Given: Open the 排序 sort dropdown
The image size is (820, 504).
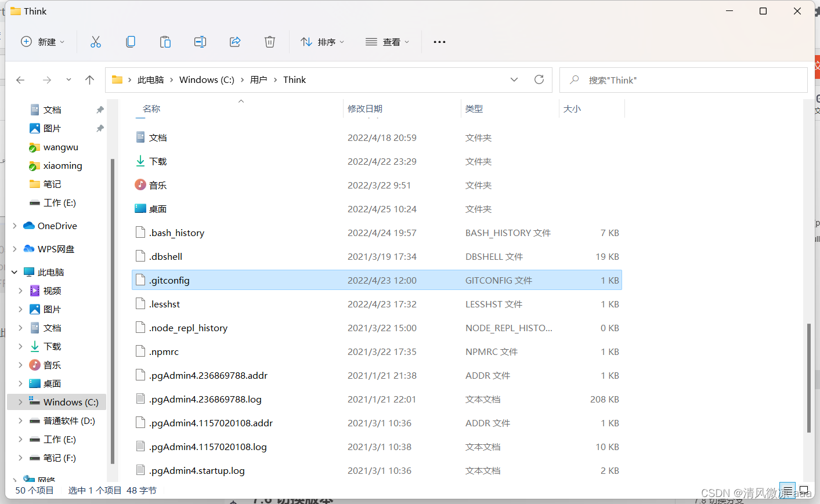Looking at the screenshot, I should [x=323, y=42].
